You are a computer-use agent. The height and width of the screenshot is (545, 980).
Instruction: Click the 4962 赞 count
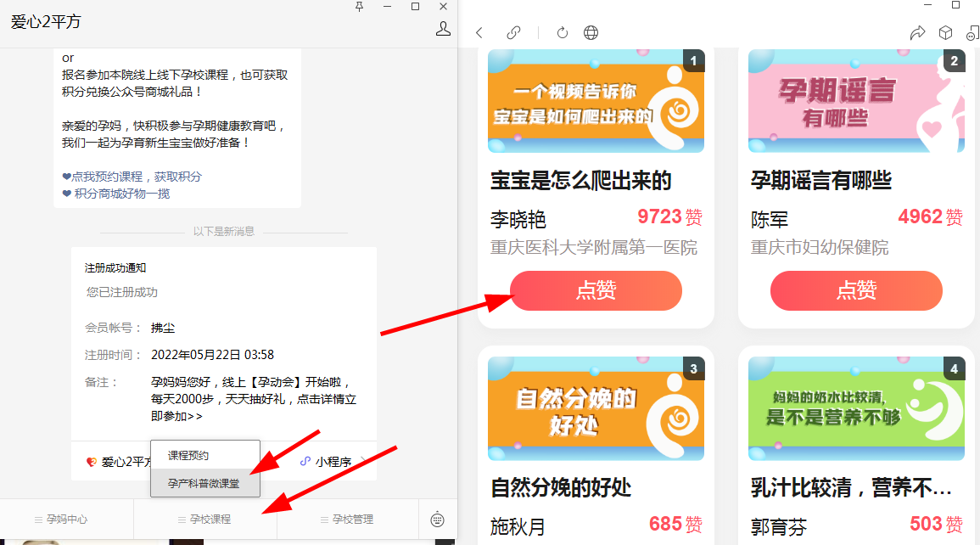point(931,216)
